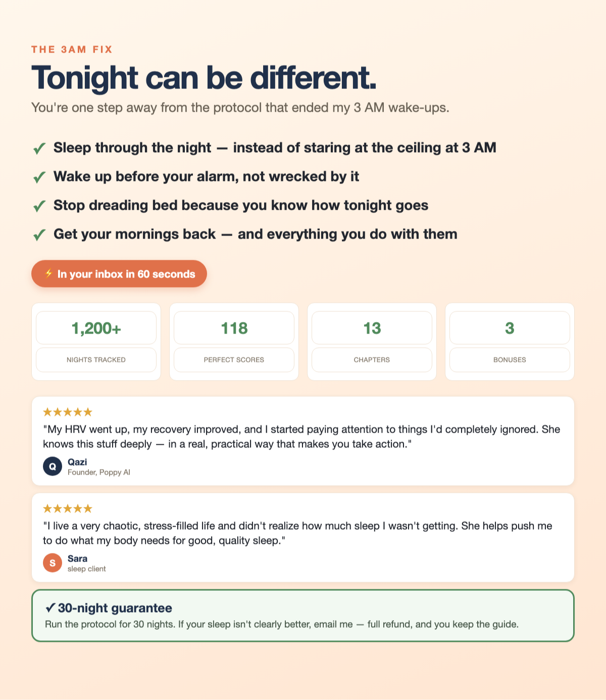Click the checkmark next to 'Wake up before your alarm'

[x=39, y=177]
